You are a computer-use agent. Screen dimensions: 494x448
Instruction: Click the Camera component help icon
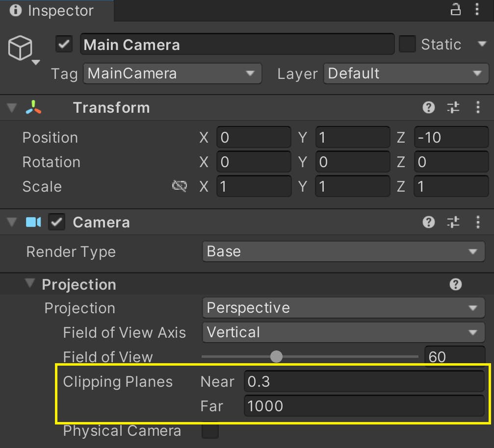(428, 222)
